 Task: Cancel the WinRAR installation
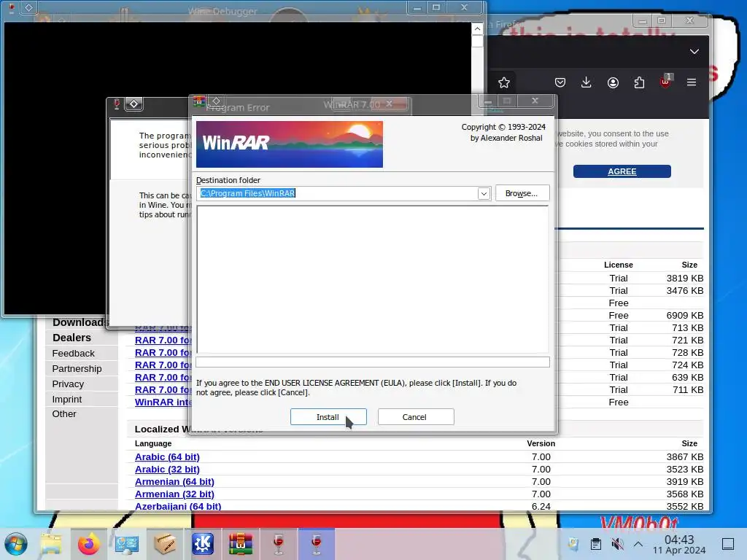(x=415, y=416)
